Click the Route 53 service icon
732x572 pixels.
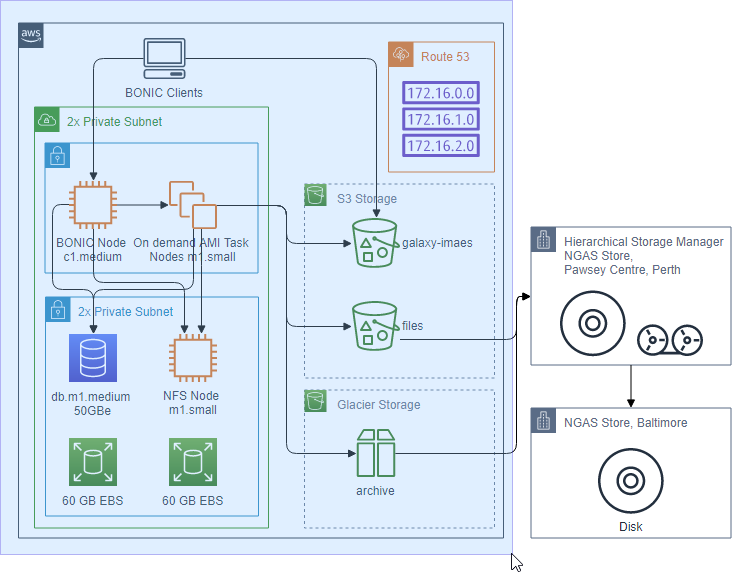point(401,55)
